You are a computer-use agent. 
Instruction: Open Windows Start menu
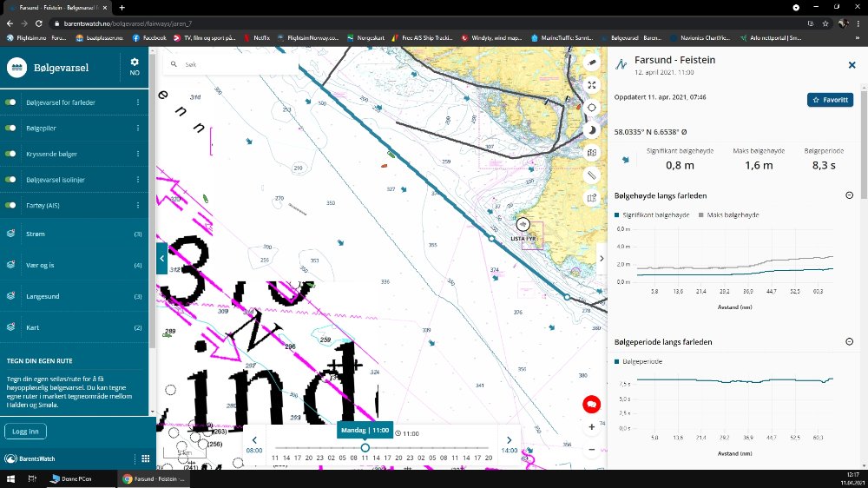10,478
